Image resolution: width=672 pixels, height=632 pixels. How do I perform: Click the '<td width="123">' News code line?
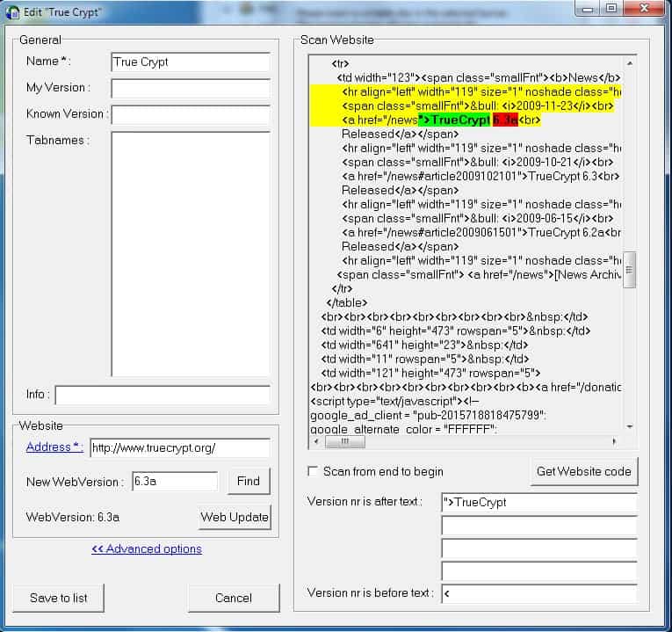point(478,77)
